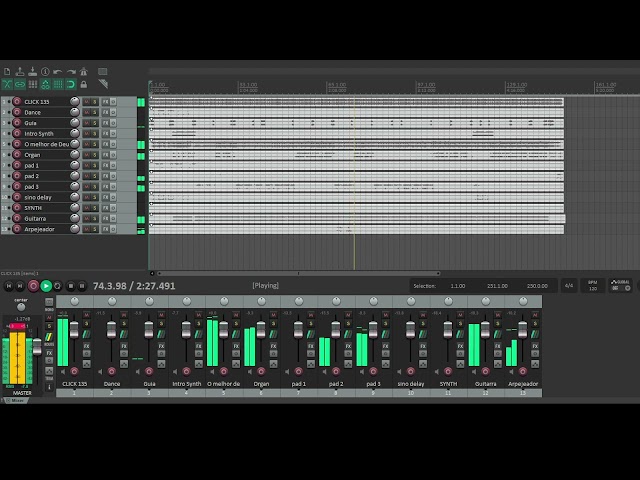640x480 pixels.
Task: Bypass FX on sino delay track panel
Action: 113,197
